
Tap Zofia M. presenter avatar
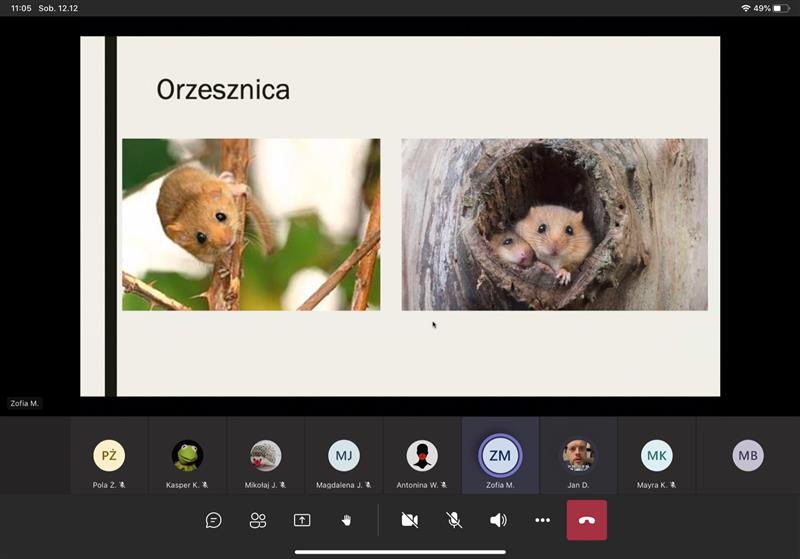500,456
